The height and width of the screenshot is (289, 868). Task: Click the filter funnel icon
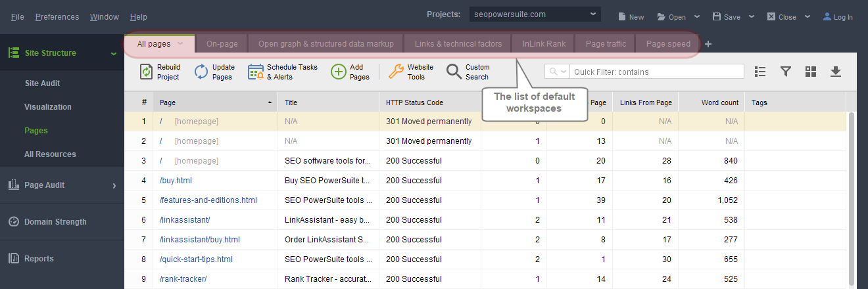tap(785, 72)
